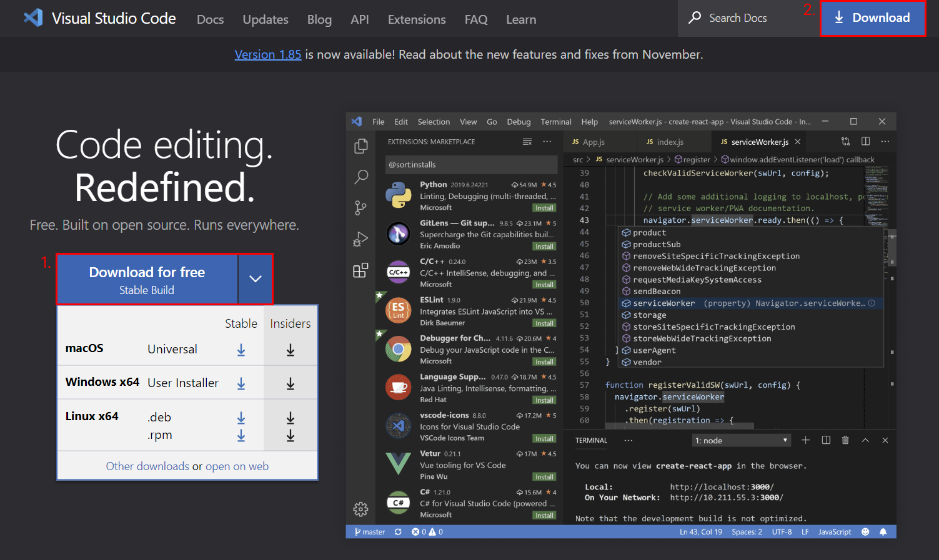Viewport: 939px width, 560px height.
Task: Download Linux .rpm stable package
Action: (241, 436)
